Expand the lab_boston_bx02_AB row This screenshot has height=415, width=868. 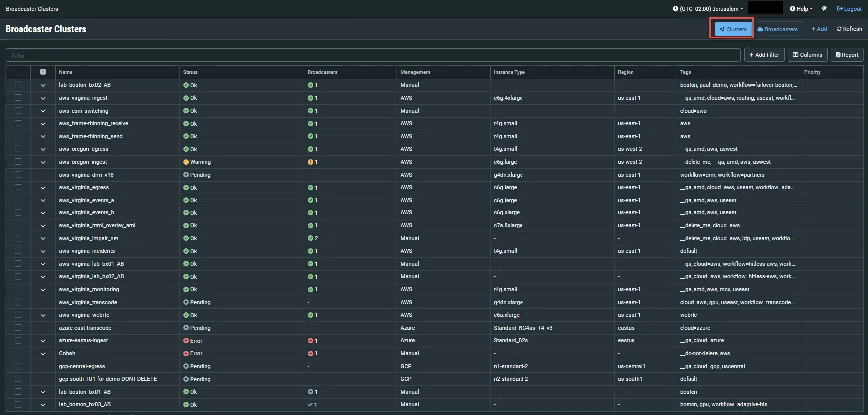tap(43, 85)
